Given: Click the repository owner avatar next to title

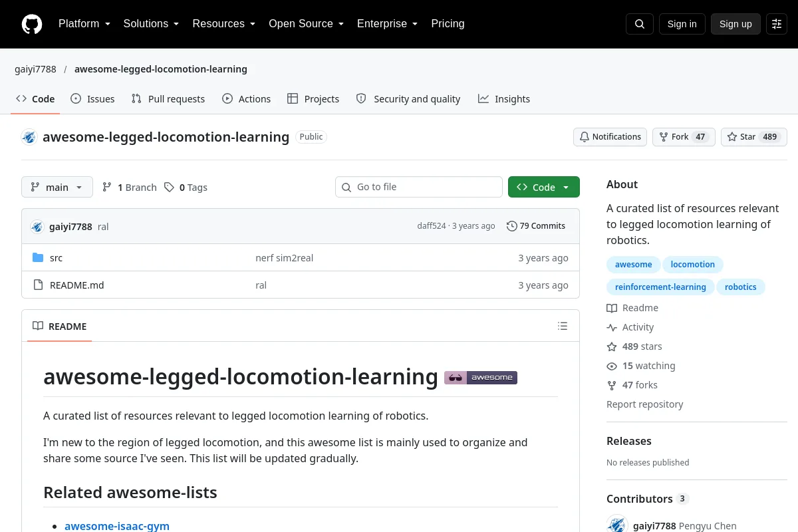Looking at the screenshot, I should point(29,137).
